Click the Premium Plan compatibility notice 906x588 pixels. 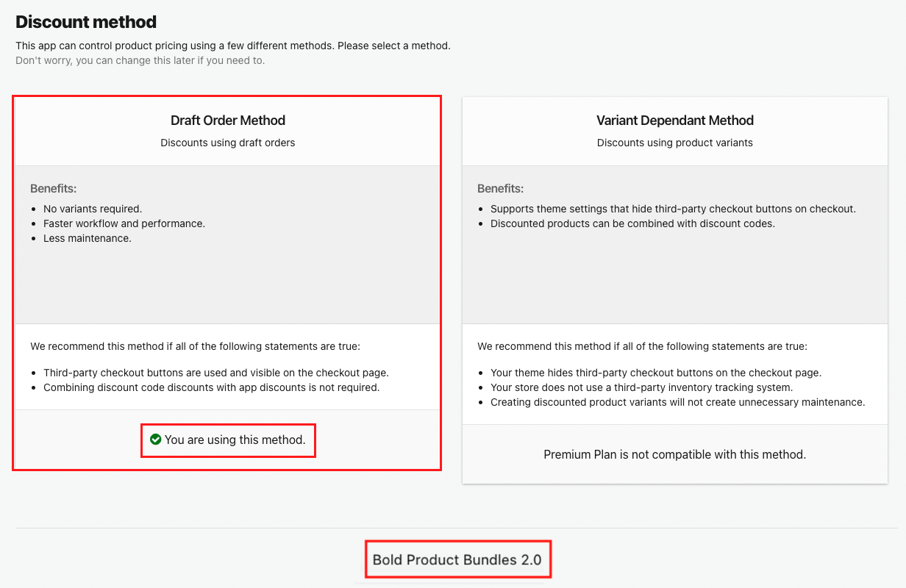[x=674, y=454]
